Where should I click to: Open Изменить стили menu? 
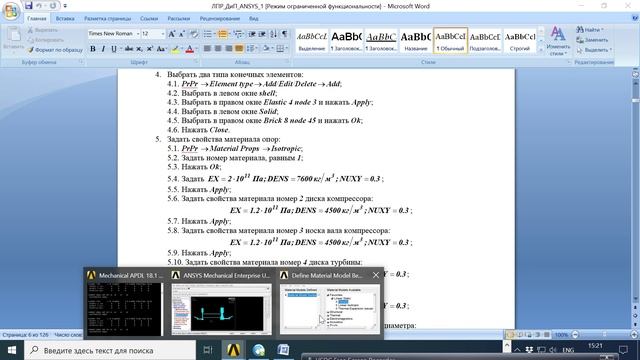click(x=558, y=41)
